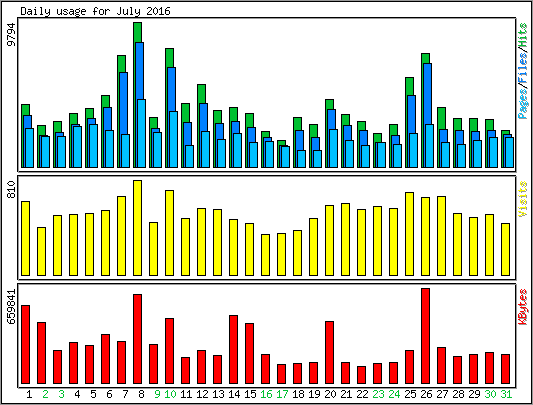
Task: Click green day label 17 on the axis
Action: (x=282, y=394)
